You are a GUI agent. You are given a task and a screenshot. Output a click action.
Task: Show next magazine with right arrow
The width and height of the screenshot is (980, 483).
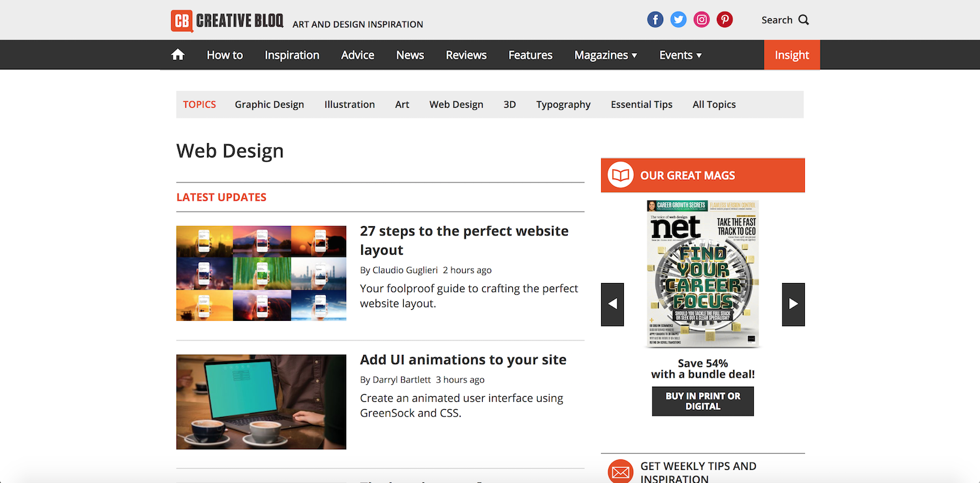[793, 304]
